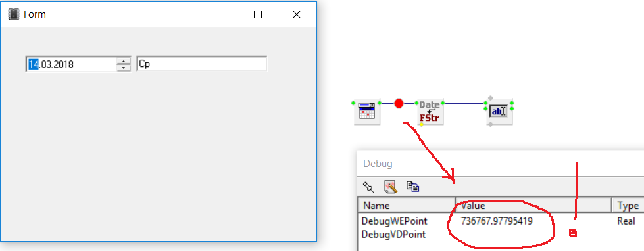Viewport: 644px width, 251px height.
Task: Click the edit-note icon in the Debug toolbar
Action: click(x=391, y=187)
